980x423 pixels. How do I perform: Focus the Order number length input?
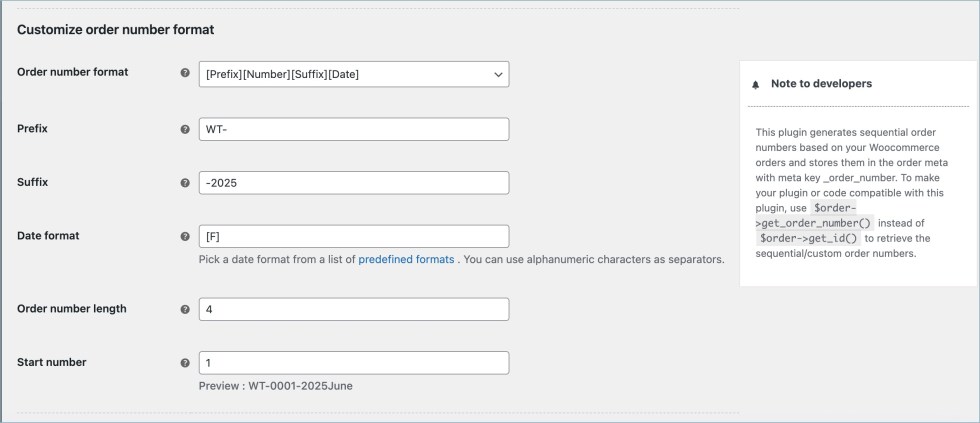(x=354, y=310)
